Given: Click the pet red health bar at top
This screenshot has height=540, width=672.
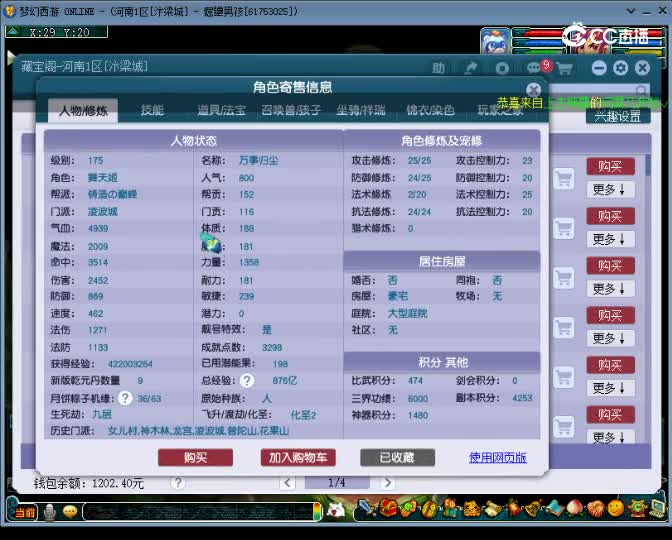Looking at the screenshot, I should [x=539, y=33].
